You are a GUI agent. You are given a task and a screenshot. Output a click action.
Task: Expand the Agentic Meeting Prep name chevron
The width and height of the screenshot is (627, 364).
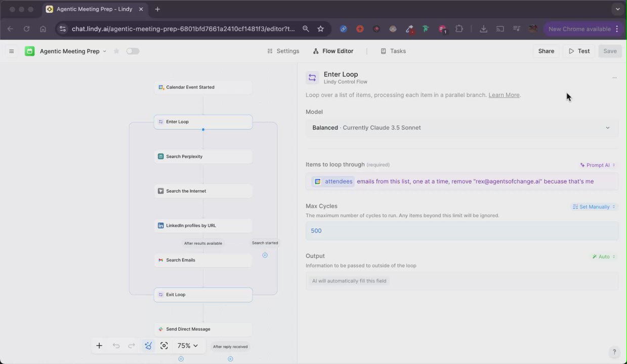(105, 51)
